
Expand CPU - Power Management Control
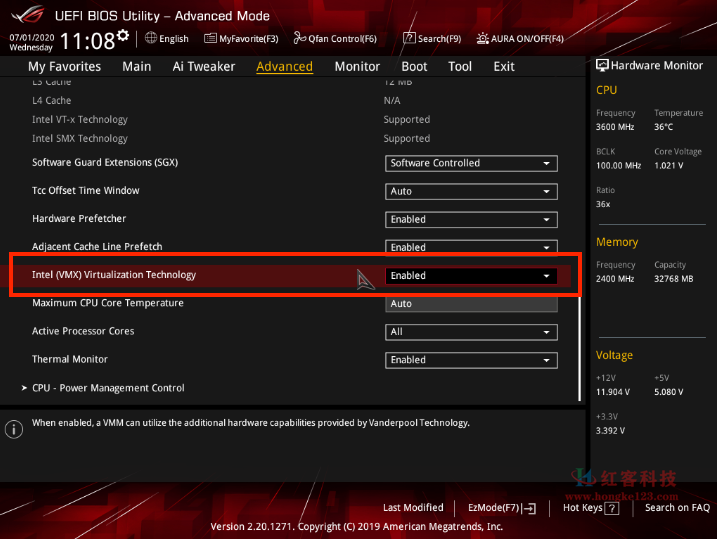(x=108, y=388)
